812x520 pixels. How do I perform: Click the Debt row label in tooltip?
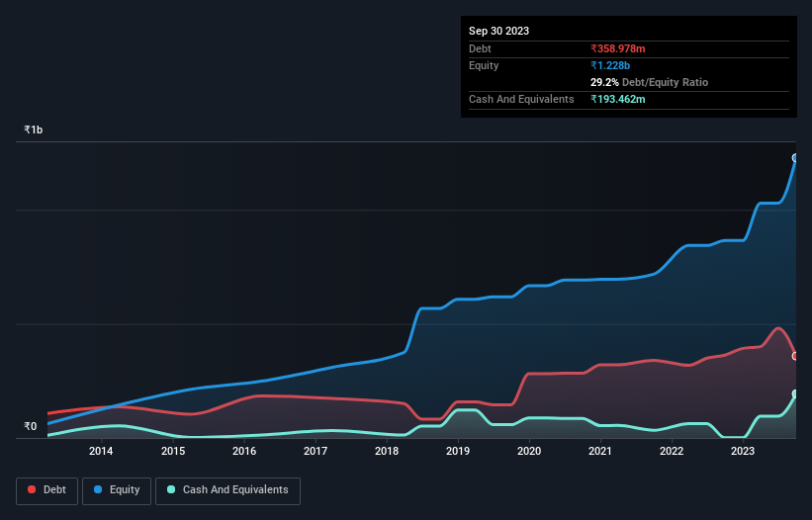coord(480,48)
